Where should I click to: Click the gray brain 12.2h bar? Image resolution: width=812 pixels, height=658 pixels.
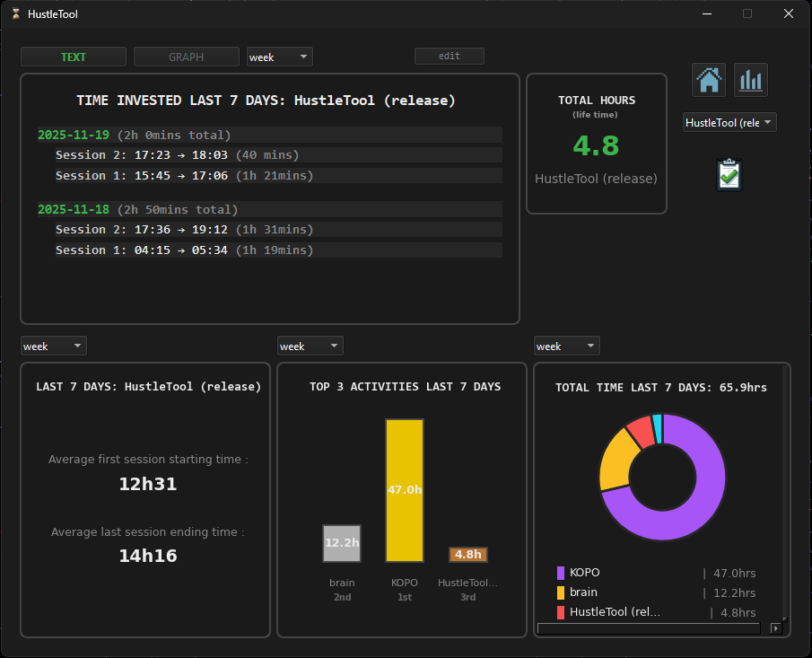point(342,543)
